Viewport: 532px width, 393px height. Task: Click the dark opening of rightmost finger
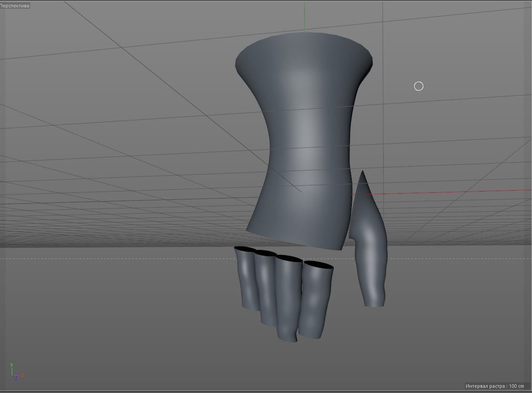319,265
